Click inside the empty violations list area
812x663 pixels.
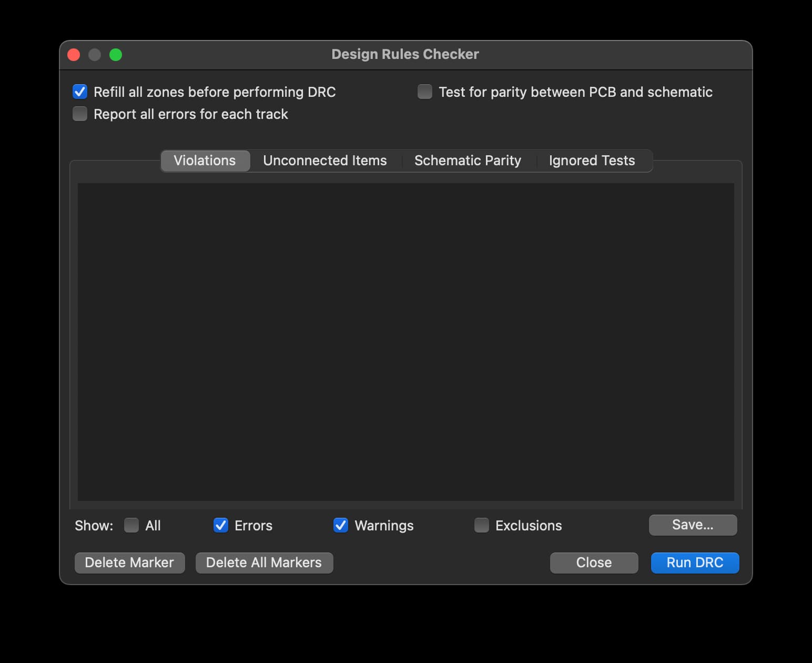405,342
